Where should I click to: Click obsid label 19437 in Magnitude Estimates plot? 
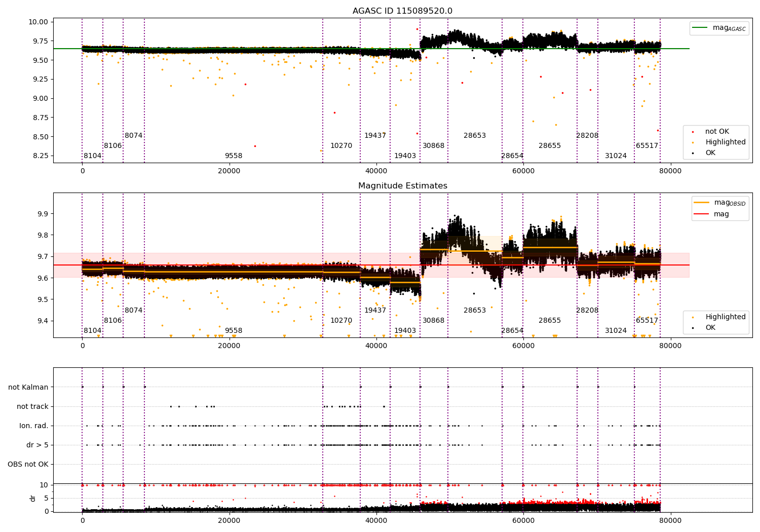pyautogui.click(x=375, y=311)
